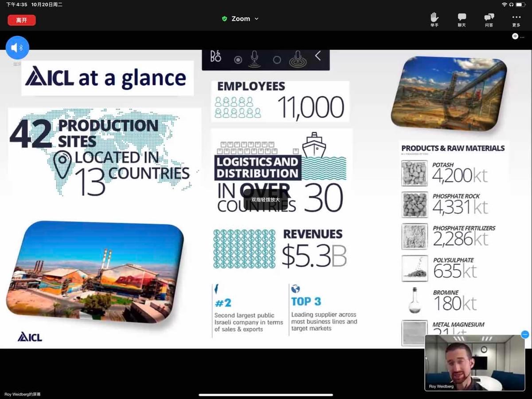Click 'Leading supplier across most business lines' text
Viewport: 532px width, 399px height.
[324, 321]
